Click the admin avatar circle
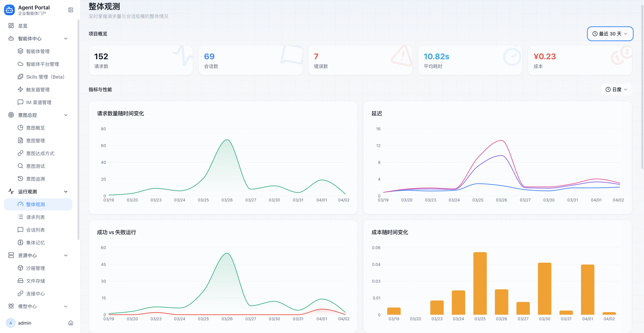 (x=11, y=323)
